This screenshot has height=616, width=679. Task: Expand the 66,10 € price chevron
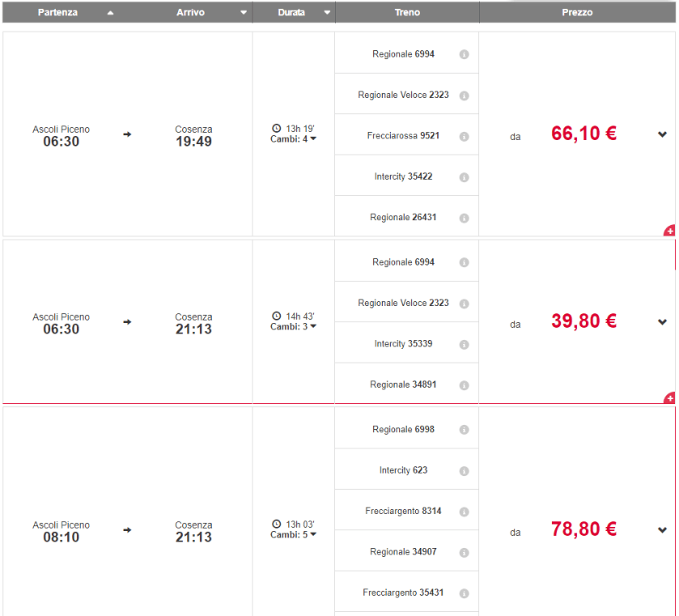(x=662, y=135)
